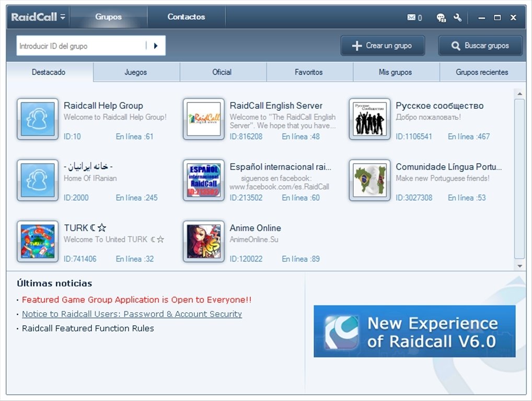Click the En línea :245 count
532x401 pixels.
click(x=137, y=198)
